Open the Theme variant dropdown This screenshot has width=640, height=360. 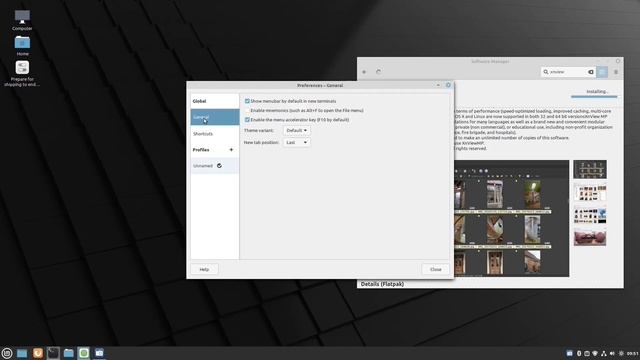297,130
